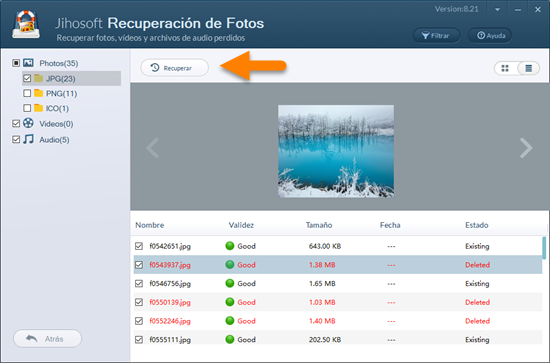Image resolution: width=550 pixels, height=363 pixels.
Task: Click green status dot of f0542651.jpg
Action: click(230, 246)
